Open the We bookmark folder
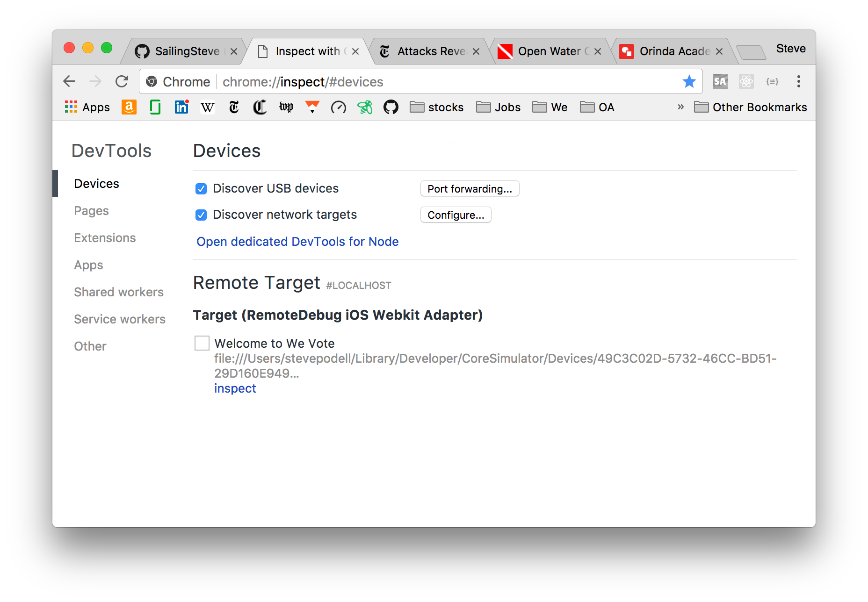Screen dimensions: 868x602 [x=550, y=107]
